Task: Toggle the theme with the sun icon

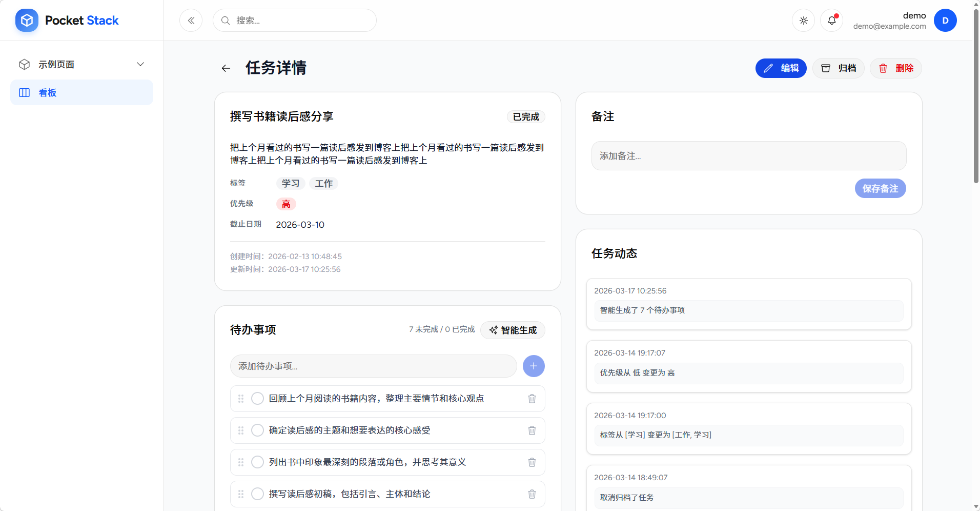Action: click(803, 20)
